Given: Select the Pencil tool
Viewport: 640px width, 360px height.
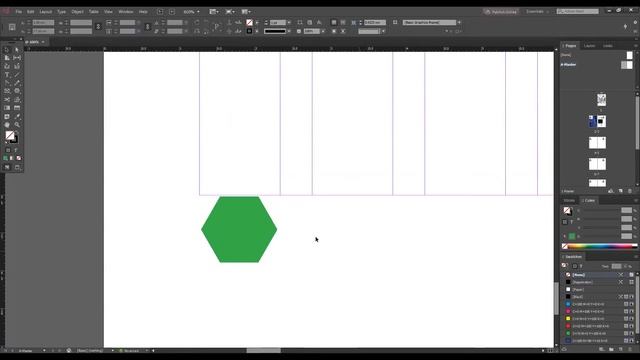Looking at the screenshot, I should [x=17, y=83].
